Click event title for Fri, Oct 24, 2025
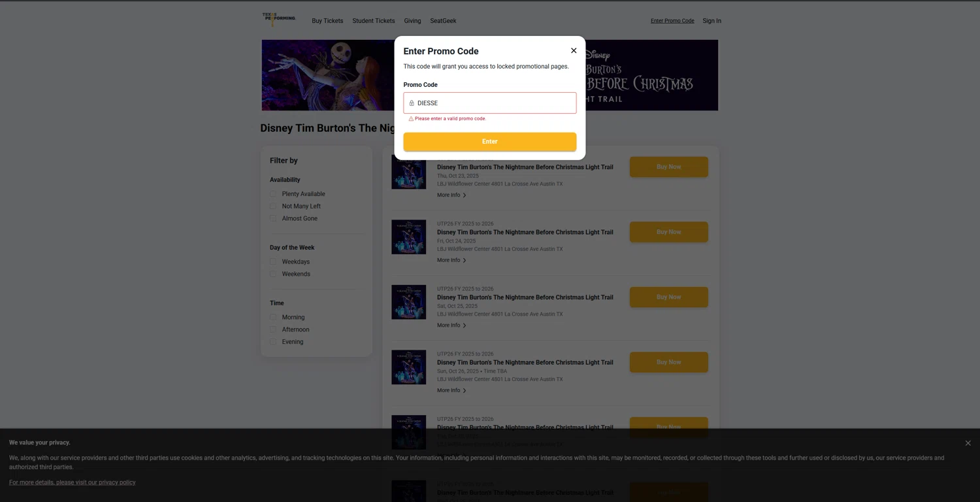 click(x=525, y=232)
